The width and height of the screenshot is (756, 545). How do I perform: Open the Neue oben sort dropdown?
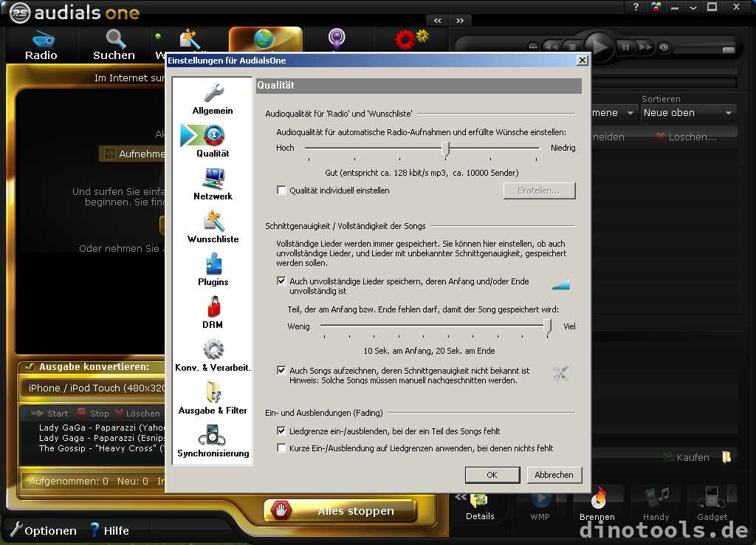pos(688,113)
